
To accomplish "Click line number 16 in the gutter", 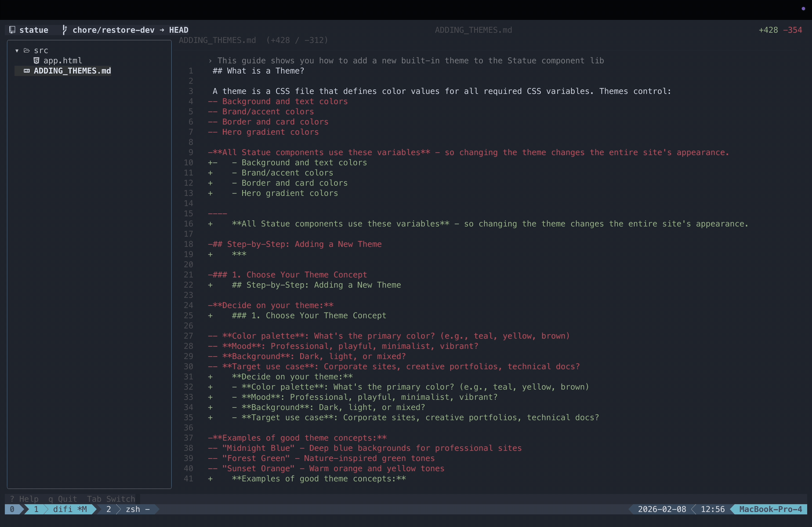I will pyautogui.click(x=188, y=224).
